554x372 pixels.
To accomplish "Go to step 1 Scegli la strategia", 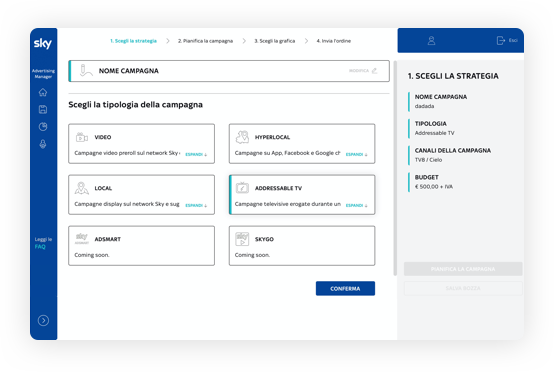I will (133, 41).
